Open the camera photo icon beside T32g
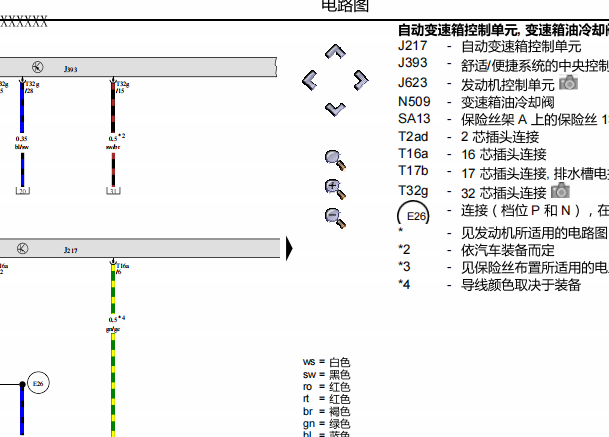 coord(560,190)
